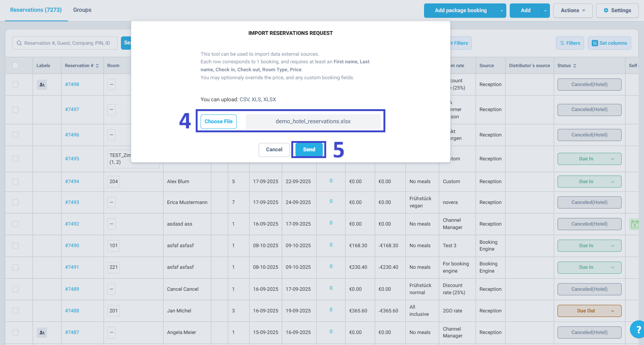Open the blue help question mark bubble
Viewport: 644px width, 345px height.
638,329
